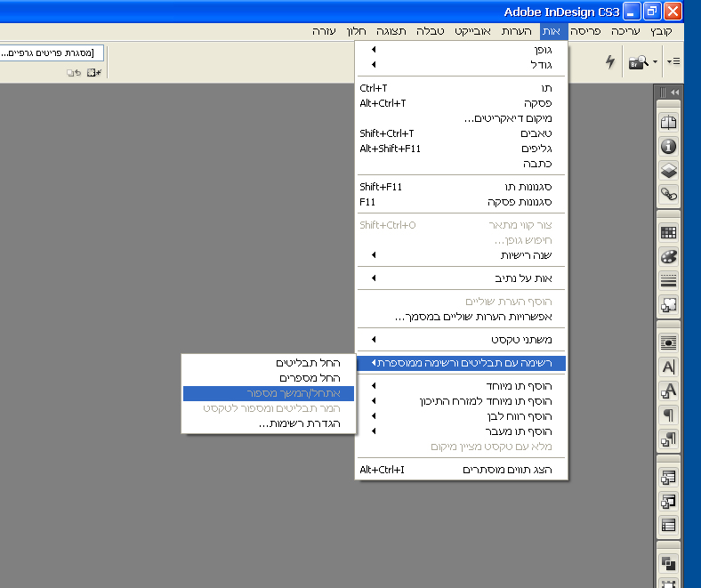The width and height of the screenshot is (701, 588).
Task: Expand the משתני טקסט submenu
Action: coord(461,340)
